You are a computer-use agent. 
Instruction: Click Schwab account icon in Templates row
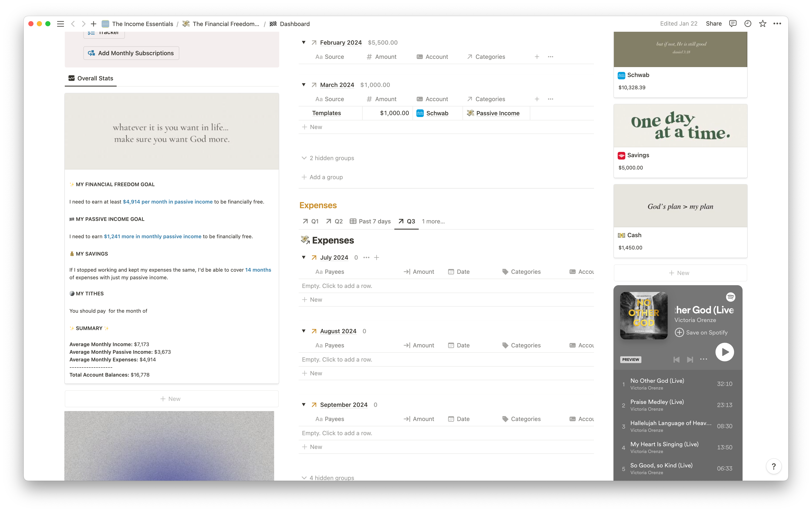(420, 113)
